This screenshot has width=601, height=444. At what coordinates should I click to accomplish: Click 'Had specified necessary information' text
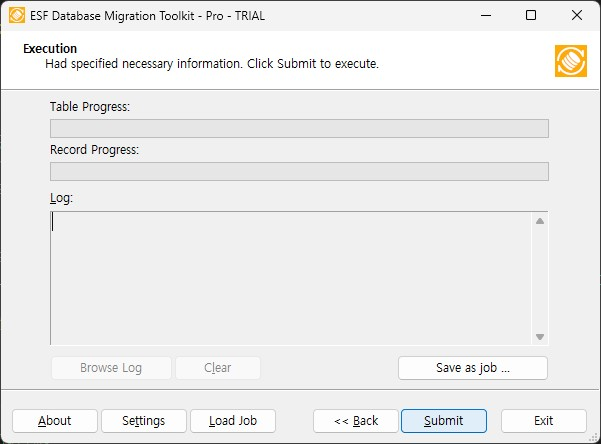[144, 64]
